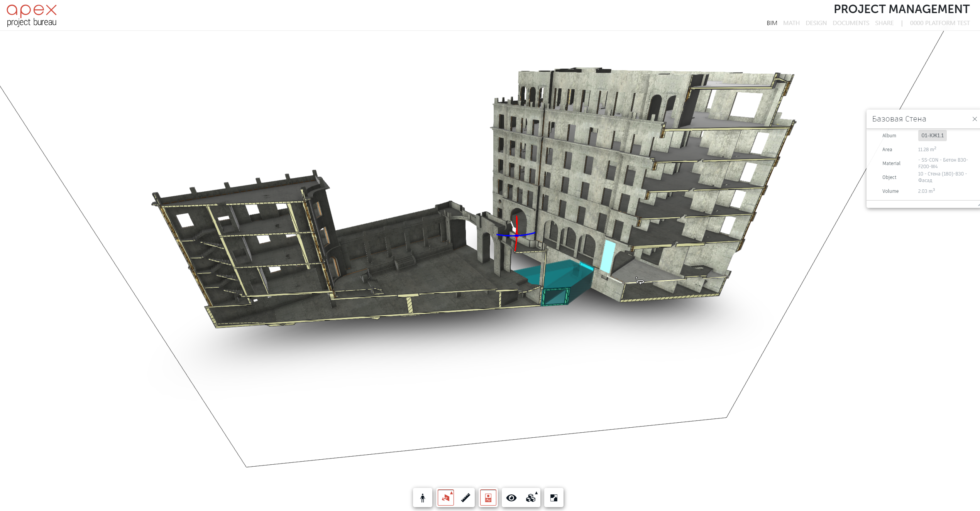Expand section tool red arrow submenu
The image size is (980, 511).
coord(452,493)
